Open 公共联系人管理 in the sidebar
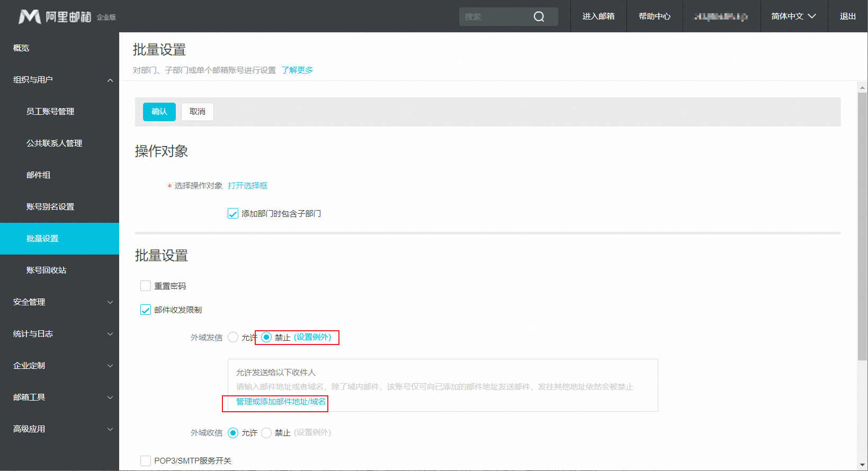This screenshot has height=471, width=868. (x=59, y=143)
